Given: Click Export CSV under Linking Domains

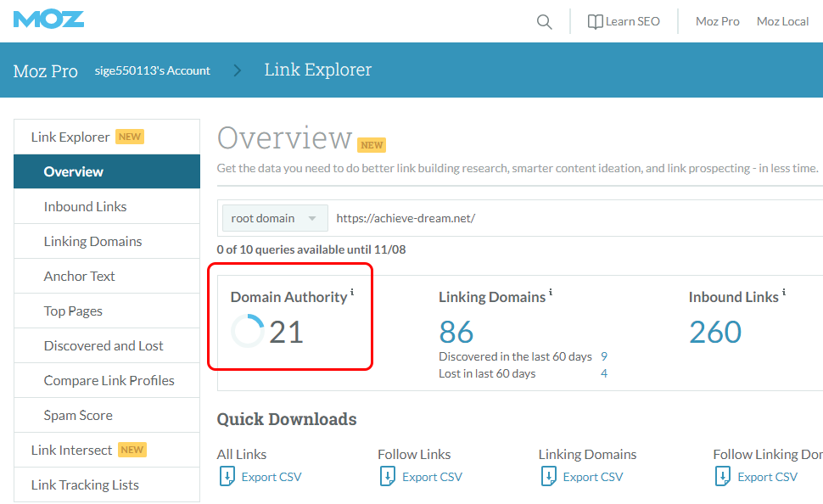Looking at the screenshot, I should coord(593,477).
